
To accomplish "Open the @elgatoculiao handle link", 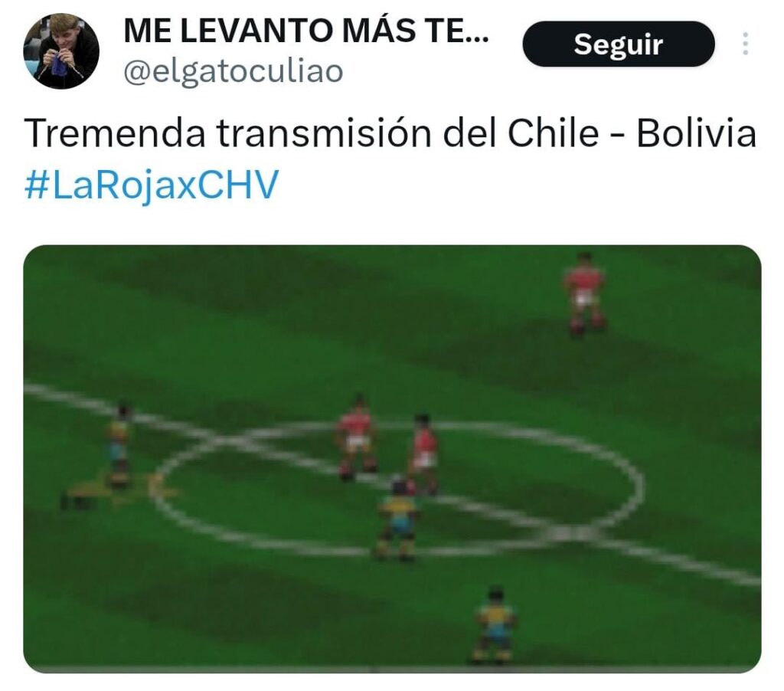I will tap(233, 71).
